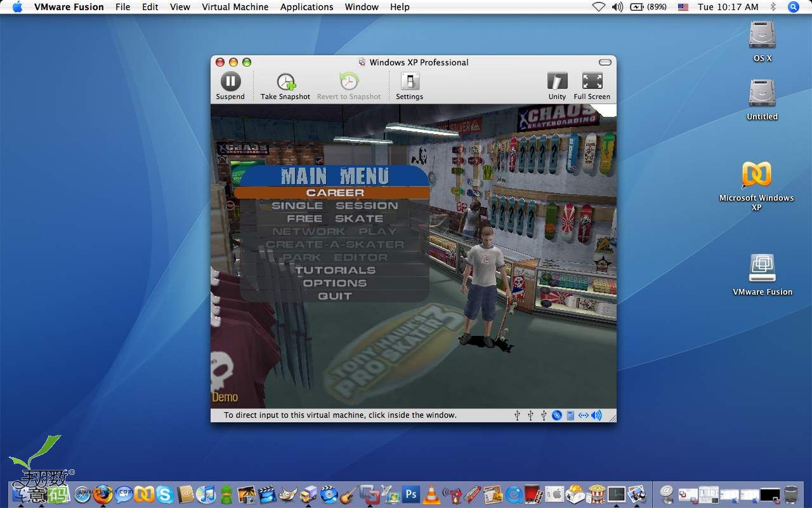Open GIMP from the Dock
The width and height of the screenshot is (812, 508).
pyautogui.click(x=287, y=494)
